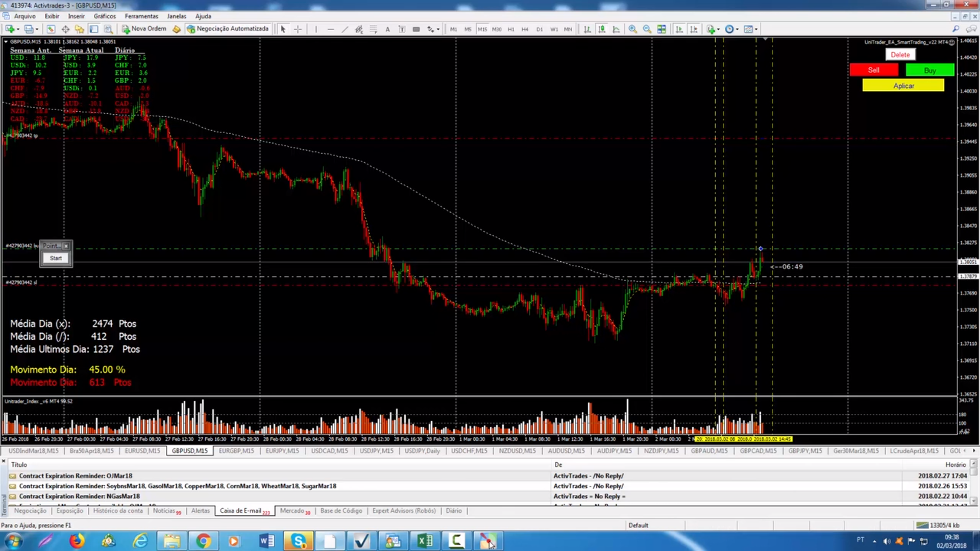Image resolution: width=980 pixels, height=551 pixels.
Task: Expand profiles dropdown arrow
Action: [x=37, y=29]
